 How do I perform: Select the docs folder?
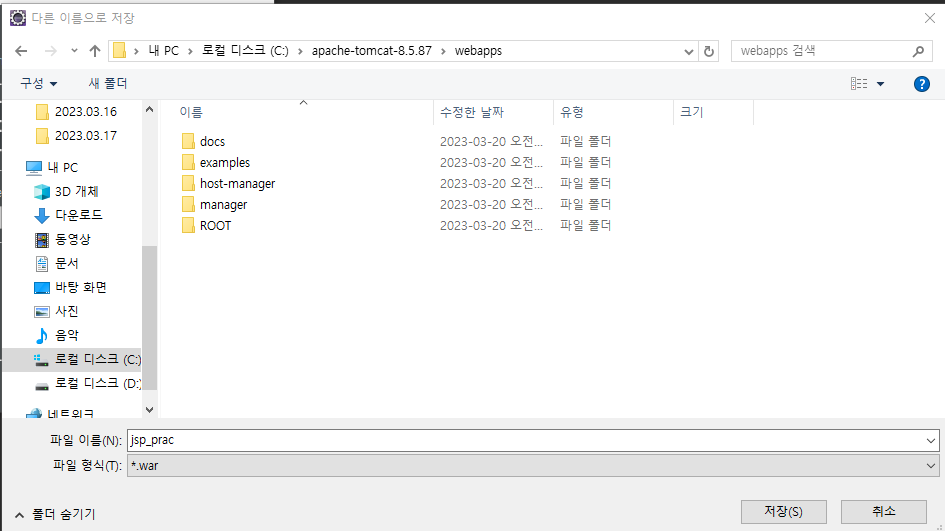(x=212, y=142)
